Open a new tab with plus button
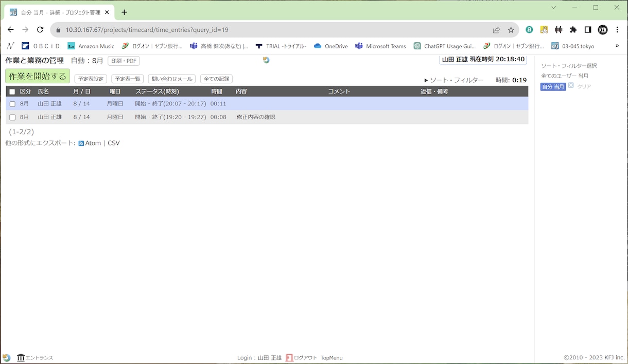The width and height of the screenshot is (628, 364). click(124, 12)
